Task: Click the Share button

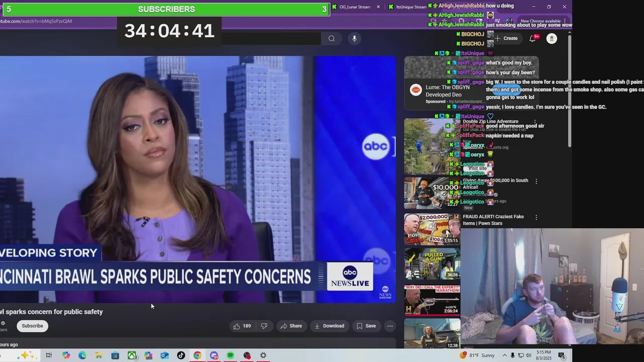Action: coord(291,326)
